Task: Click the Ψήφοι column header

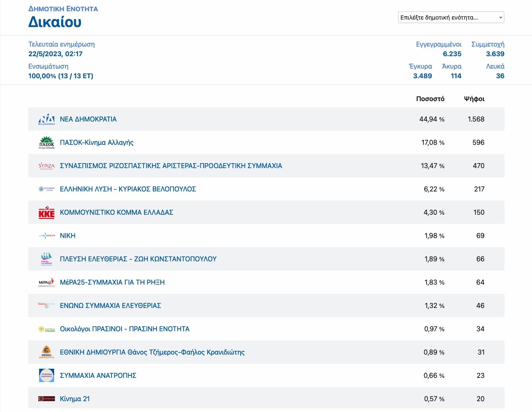Action: (474, 99)
